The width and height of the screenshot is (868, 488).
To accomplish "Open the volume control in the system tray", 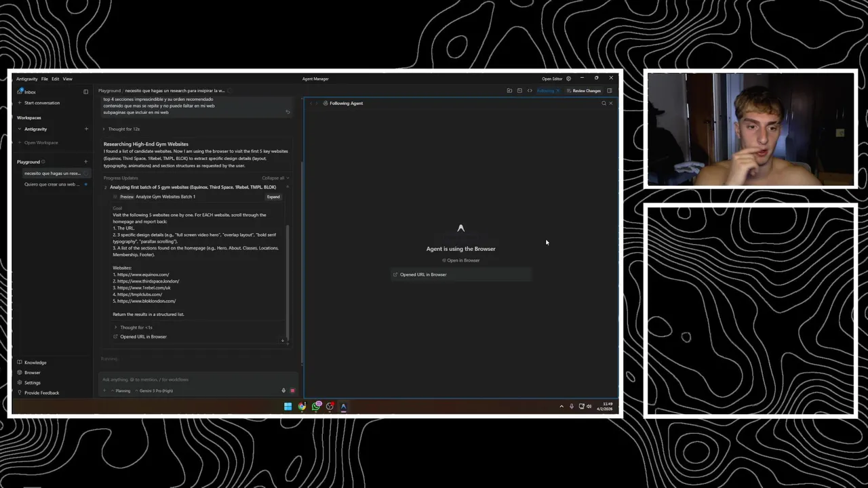I will coord(589,407).
